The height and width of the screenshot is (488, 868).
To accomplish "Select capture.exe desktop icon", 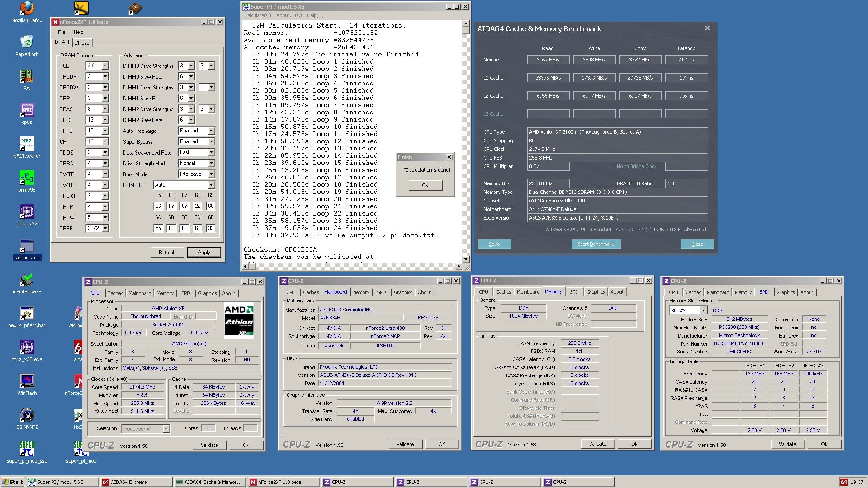I will (x=27, y=249).
